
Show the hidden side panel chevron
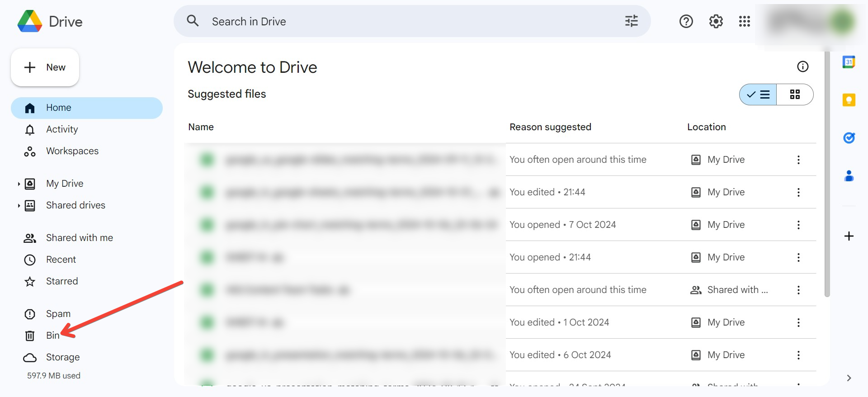[x=849, y=378]
